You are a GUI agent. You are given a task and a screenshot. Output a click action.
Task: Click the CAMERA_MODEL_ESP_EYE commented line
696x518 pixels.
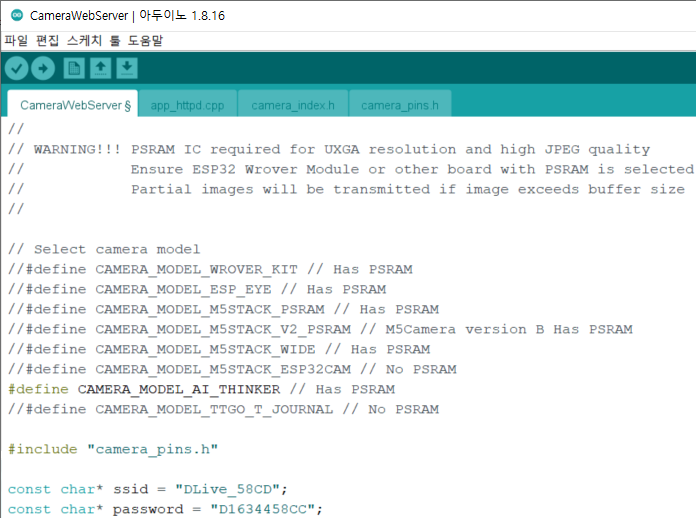pos(197,289)
